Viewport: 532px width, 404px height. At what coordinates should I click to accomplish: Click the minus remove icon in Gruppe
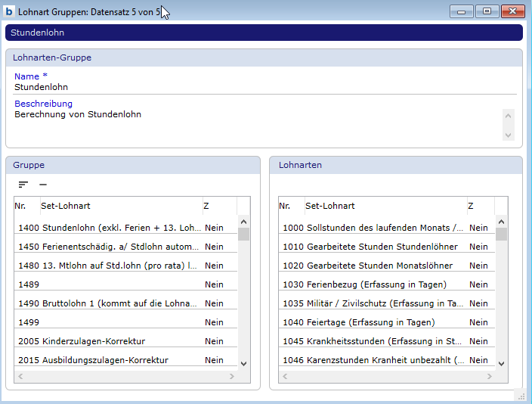tap(43, 185)
